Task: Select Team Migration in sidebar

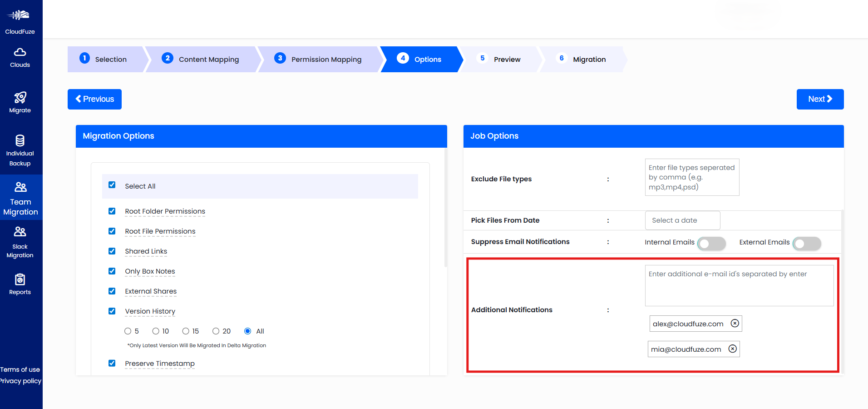Action: click(20, 198)
